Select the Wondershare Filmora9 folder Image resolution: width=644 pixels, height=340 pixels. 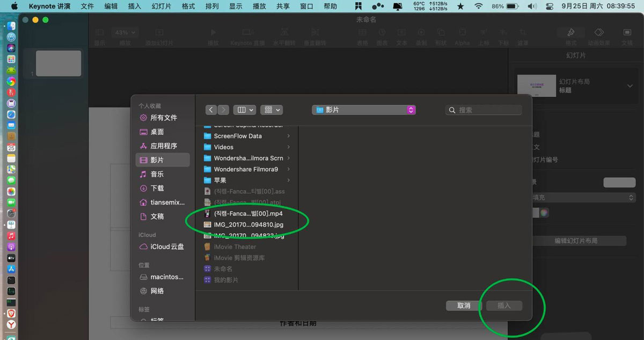247,169
